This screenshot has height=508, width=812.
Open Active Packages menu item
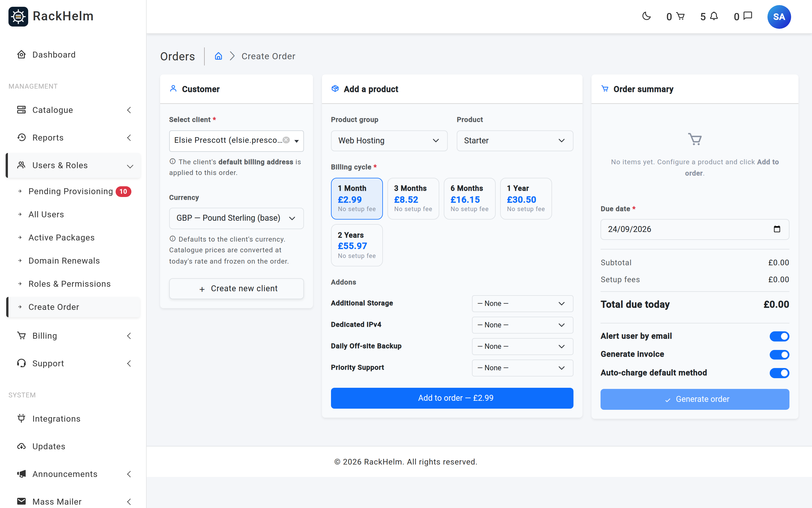pos(73,238)
